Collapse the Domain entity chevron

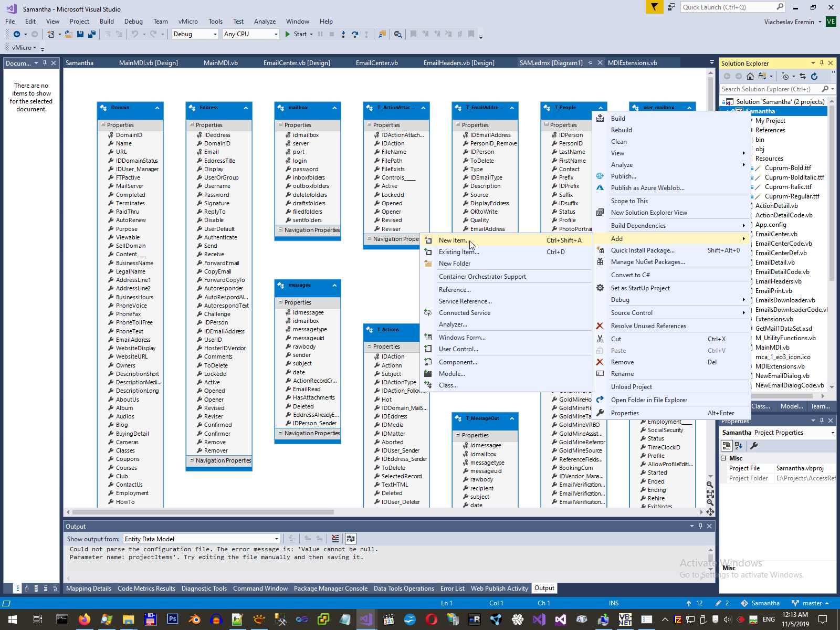157,108
